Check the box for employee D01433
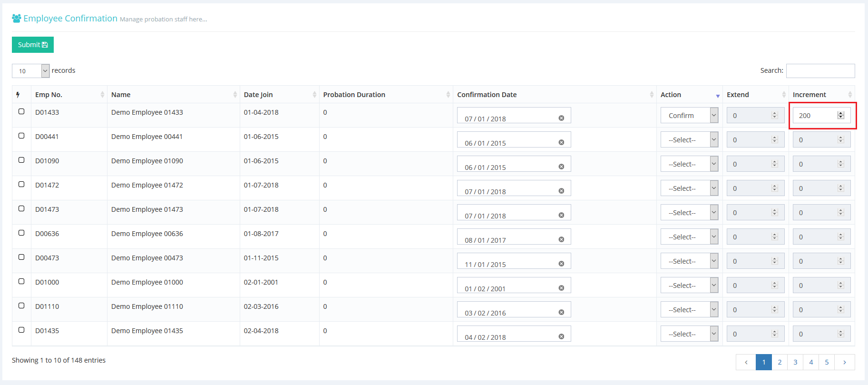Image resolution: width=868 pixels, height=385 pixels. tap(21, 111)
